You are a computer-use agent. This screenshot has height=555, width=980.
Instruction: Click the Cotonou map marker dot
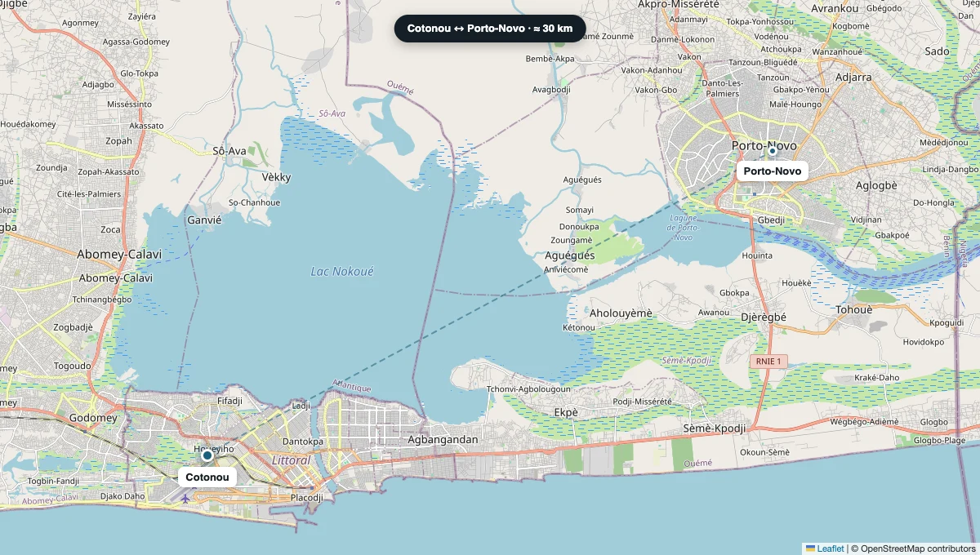tap(207, 455)
